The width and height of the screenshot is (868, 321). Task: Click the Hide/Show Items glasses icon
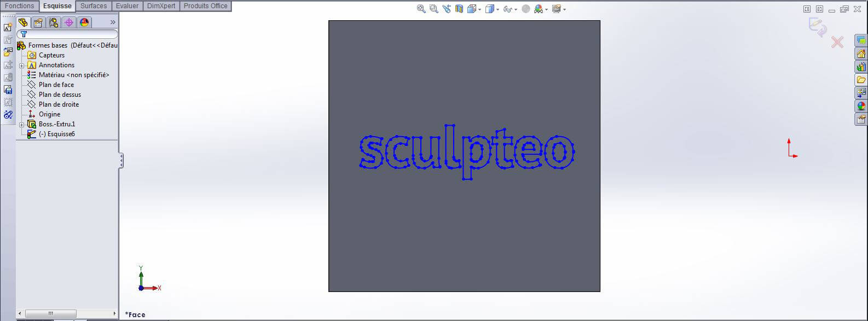tap(507, 9)
